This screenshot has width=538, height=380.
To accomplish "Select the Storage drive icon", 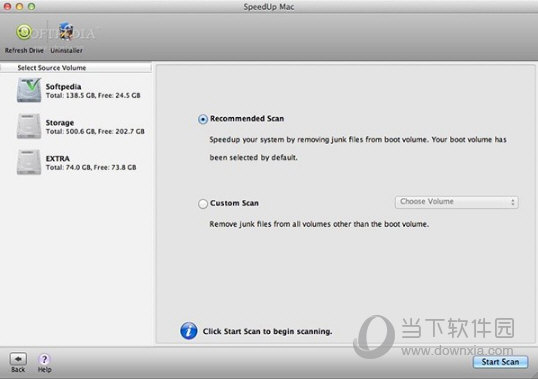I will click(x=29, y=126).
